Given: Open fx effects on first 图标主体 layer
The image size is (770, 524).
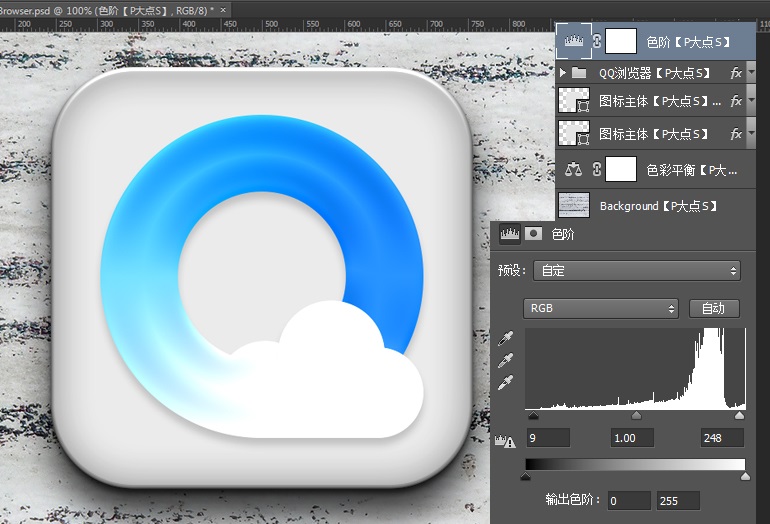Looking at the screenshot, I should coord(736,101).
